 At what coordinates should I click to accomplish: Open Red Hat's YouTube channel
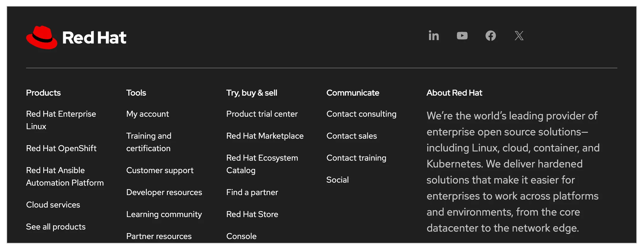tap(462, 36)
